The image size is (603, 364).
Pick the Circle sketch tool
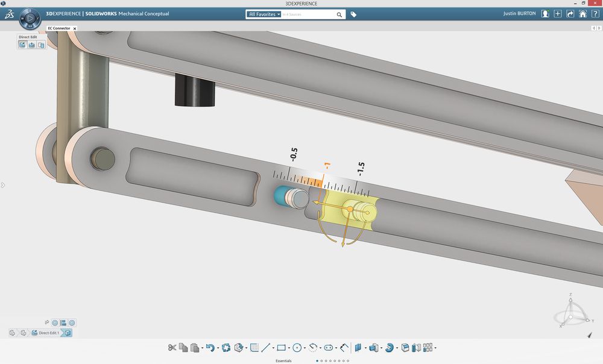click(297, 348)
